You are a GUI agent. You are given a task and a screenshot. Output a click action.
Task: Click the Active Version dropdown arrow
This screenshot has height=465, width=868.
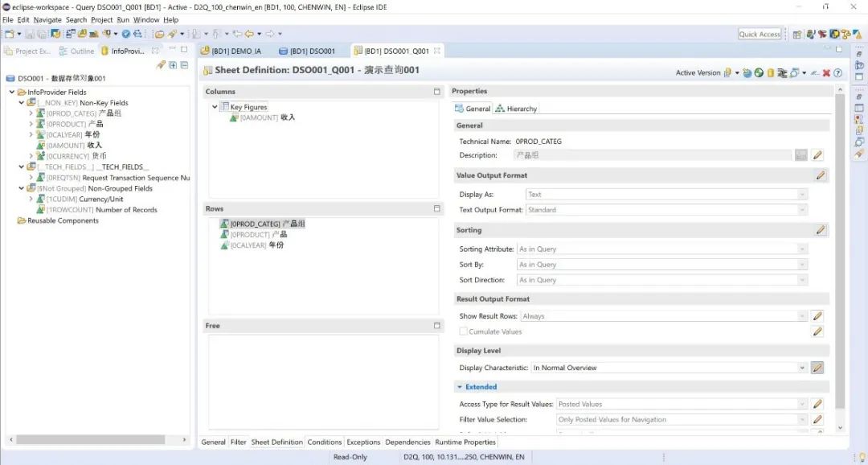(x=737, y=73)
